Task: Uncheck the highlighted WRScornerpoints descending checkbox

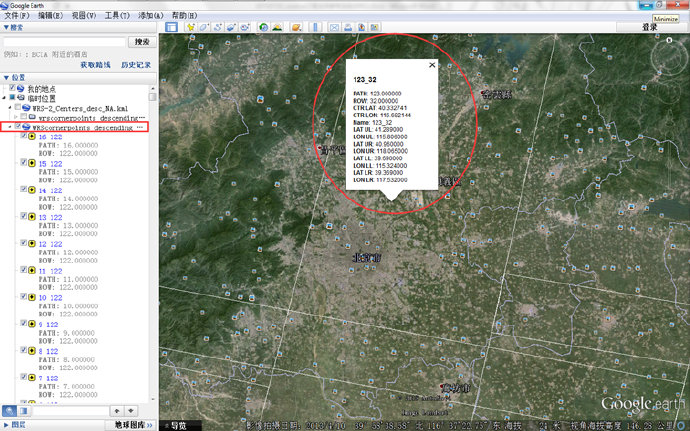Action: (x=18, y=126)
